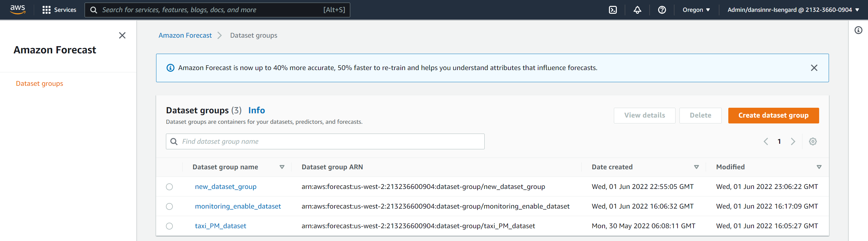Open the AWS console home logo
This screenshot has height=241, width=868.
[x=17, y=10]
